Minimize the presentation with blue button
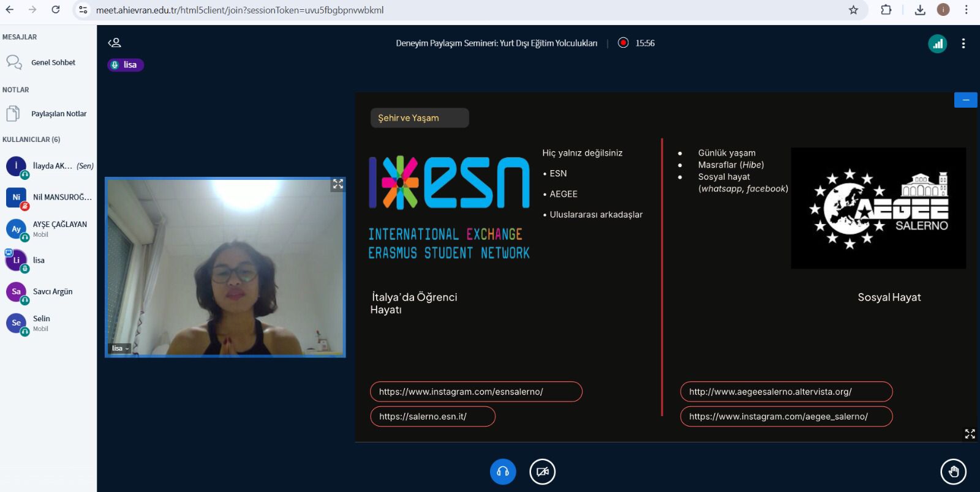 (965, 100)
